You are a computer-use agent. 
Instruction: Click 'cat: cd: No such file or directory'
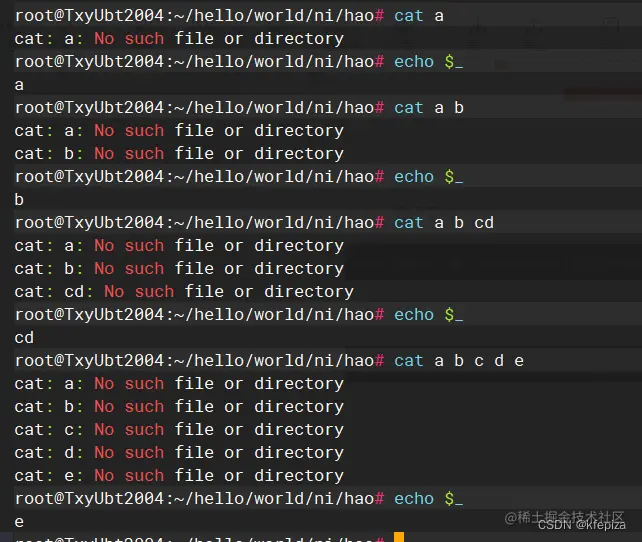click(184, 292)
